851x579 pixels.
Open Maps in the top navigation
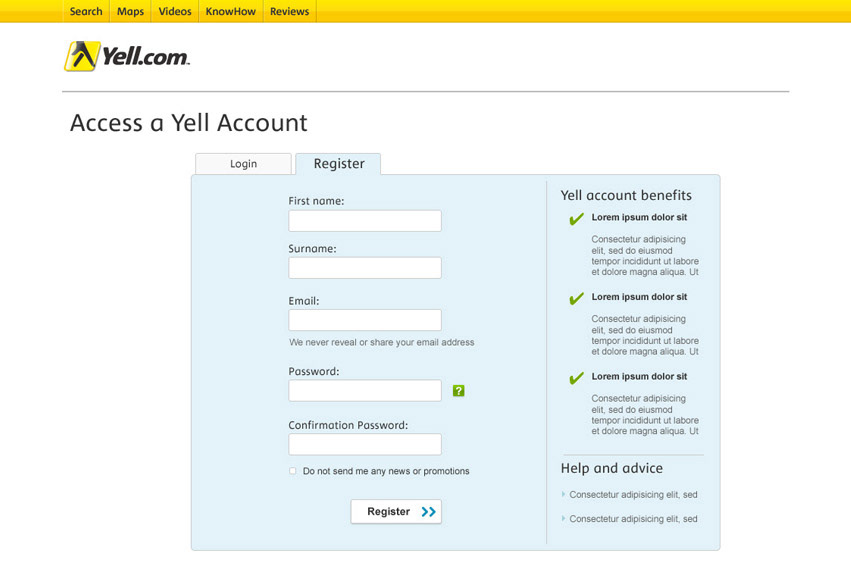pos(130,11)
